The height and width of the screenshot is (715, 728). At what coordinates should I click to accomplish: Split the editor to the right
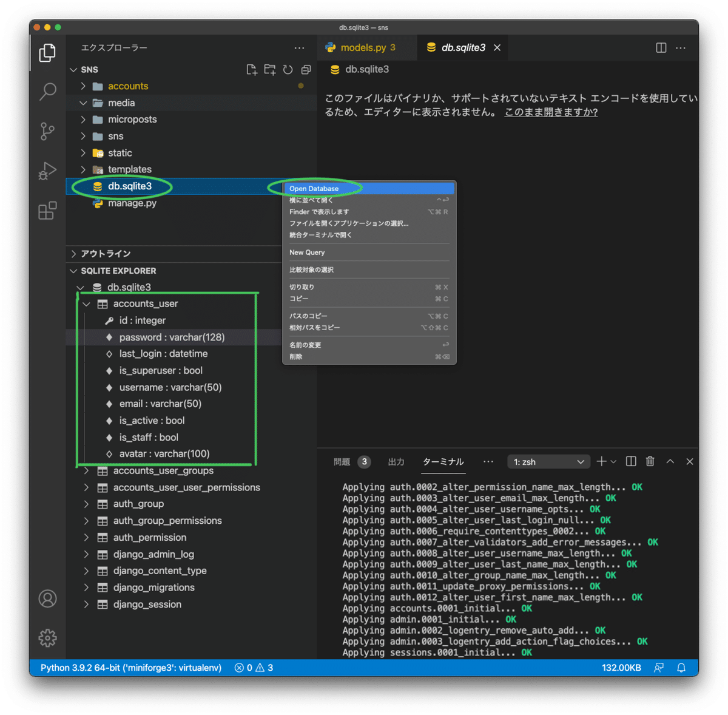point(661,48)
